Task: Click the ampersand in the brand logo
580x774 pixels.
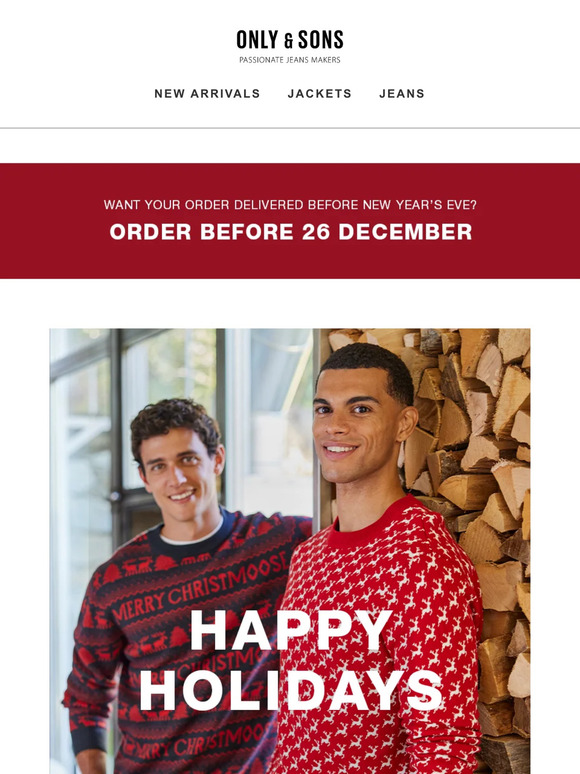Action: 289,42
